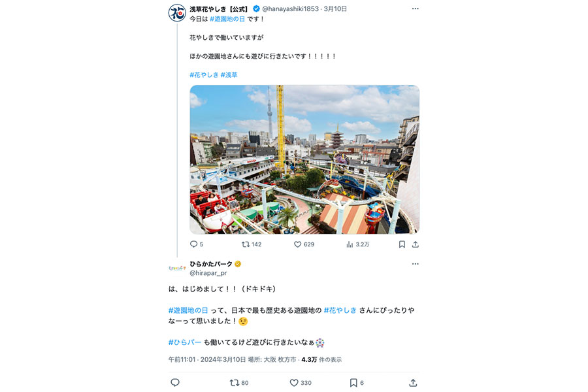Open the #遊園地の日 hashtag in the top tweet

coord(227,19)
